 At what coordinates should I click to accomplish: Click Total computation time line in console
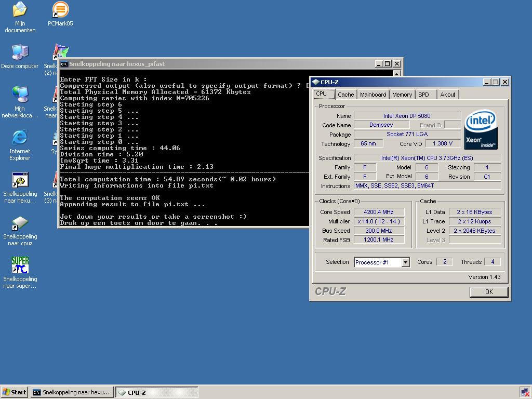pyautogui.click(x=168, y=179)
